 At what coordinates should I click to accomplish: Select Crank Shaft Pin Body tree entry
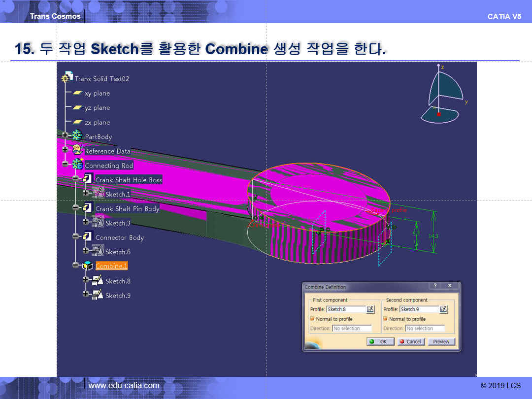click(127, 209)
